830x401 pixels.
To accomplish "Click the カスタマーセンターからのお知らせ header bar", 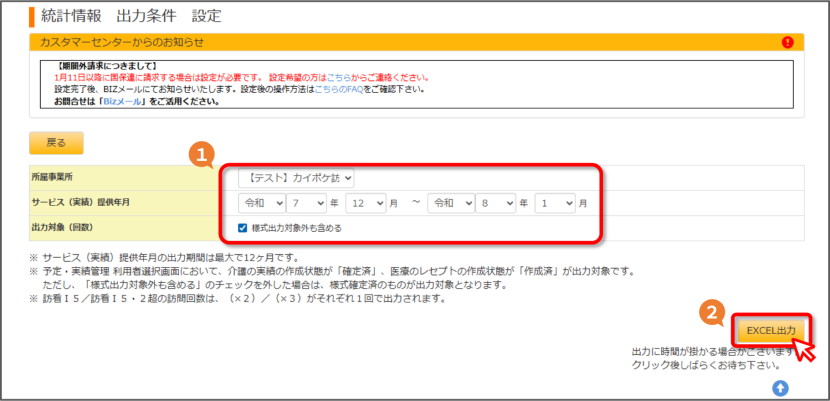I will click(x=417, y=42).
